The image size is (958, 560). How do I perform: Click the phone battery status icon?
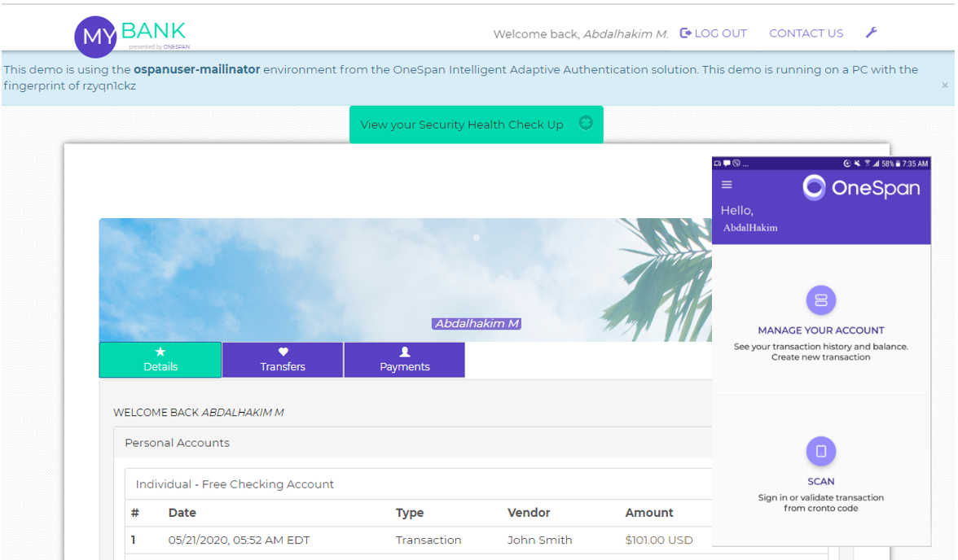898,164
